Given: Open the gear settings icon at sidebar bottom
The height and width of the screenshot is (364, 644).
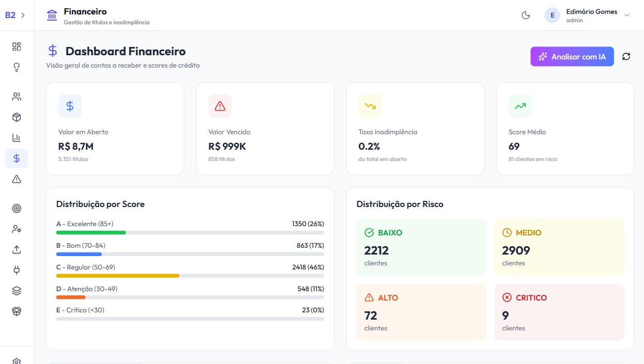Looking at the screenshot, I should point(17,361).
